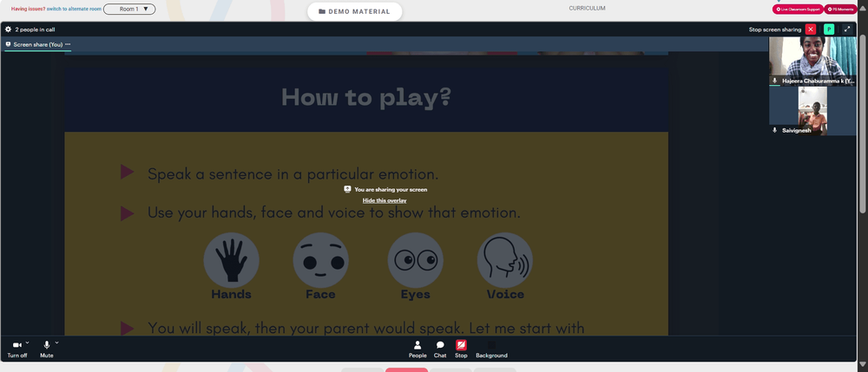Click the Voice icon on slide
Screen dimensions: 868x372
click(505, 260)
